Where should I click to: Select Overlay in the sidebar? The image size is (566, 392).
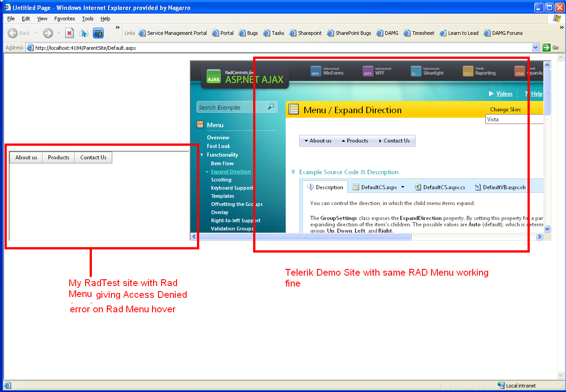[x=220, y=212]
